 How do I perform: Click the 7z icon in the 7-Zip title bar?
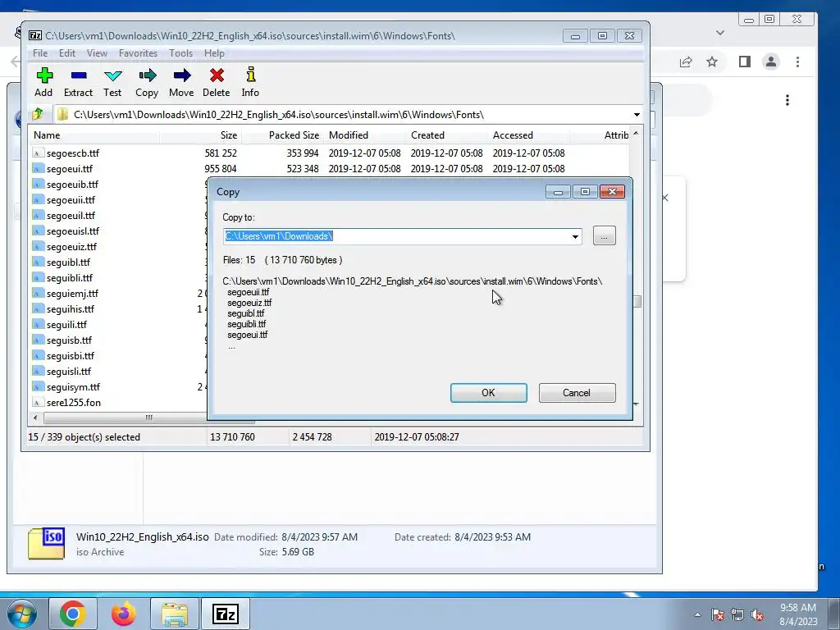(x=35, y=35)
